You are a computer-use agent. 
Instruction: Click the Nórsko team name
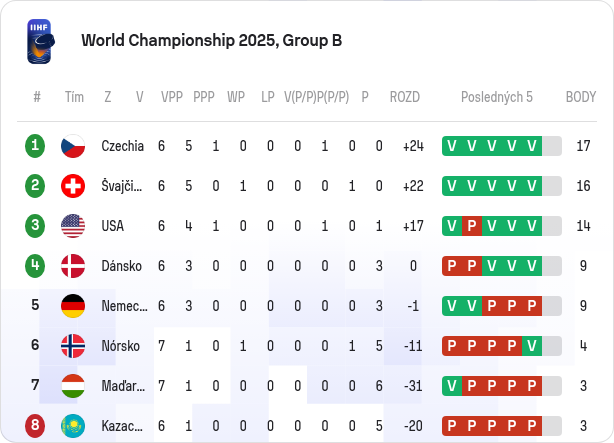[121, 346]
